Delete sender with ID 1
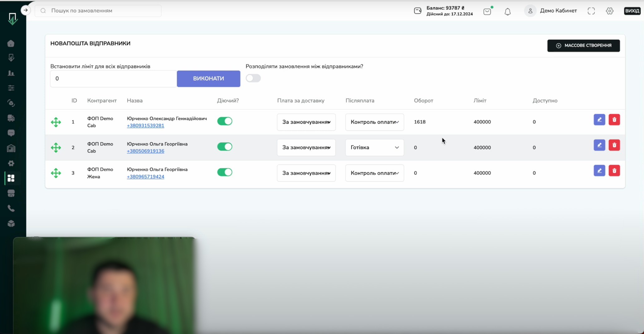Screen dimensions: 644x334 [x=614, y=120]
